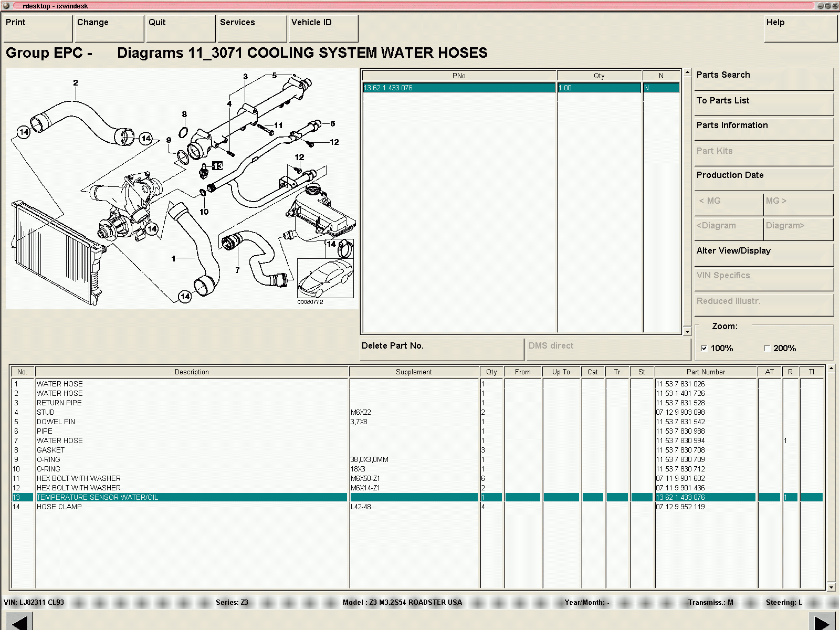Select row 7 WATER HOSE

(x=417, y=440)
